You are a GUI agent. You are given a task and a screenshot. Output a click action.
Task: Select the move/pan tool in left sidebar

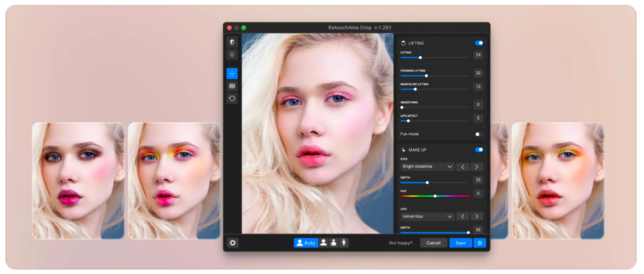point(232,73)
